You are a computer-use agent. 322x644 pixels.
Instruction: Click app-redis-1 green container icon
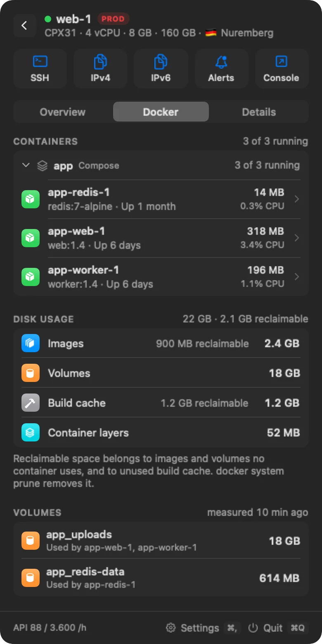click(31, 199)
